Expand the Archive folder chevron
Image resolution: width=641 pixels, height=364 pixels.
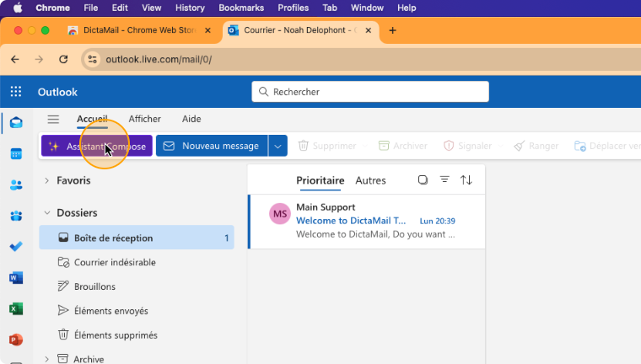[x=46, y=360]
